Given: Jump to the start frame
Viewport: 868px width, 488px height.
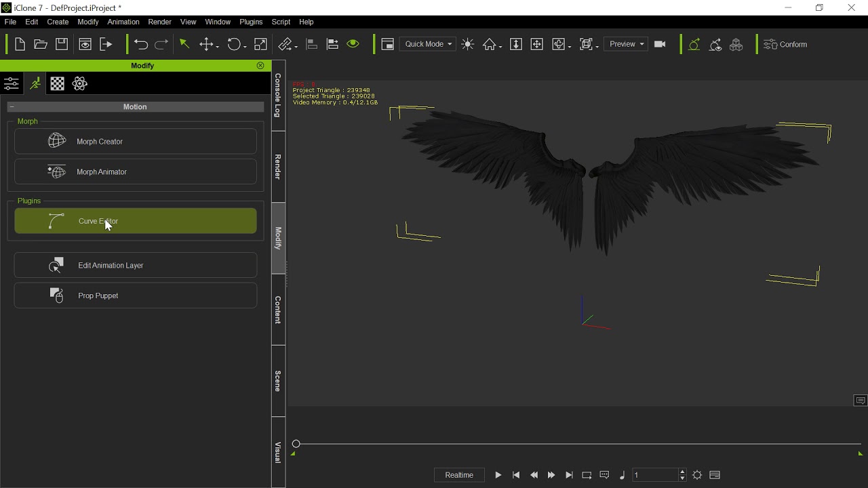Looking at the screenshot, I should 516,475.
